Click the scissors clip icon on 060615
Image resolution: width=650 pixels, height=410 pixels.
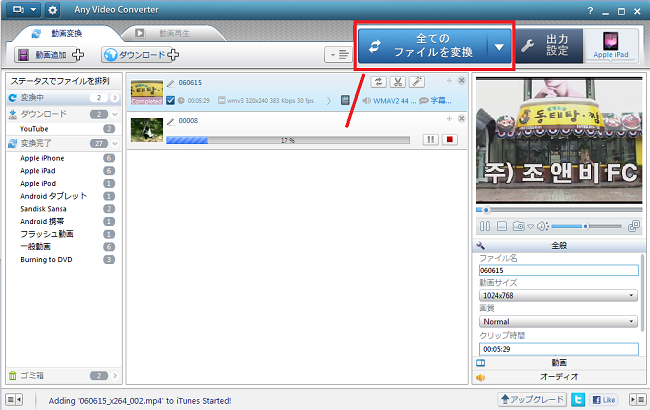coord(398,82)
